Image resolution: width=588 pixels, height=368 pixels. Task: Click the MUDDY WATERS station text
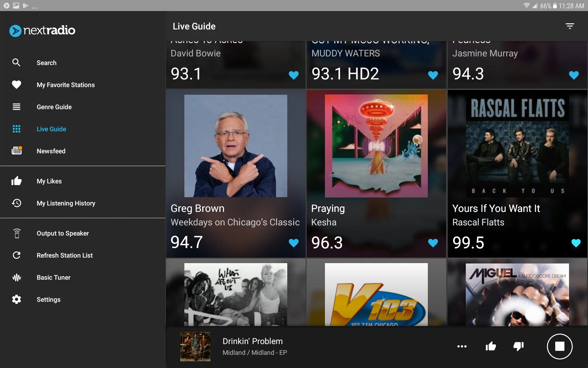coord(345,53)
